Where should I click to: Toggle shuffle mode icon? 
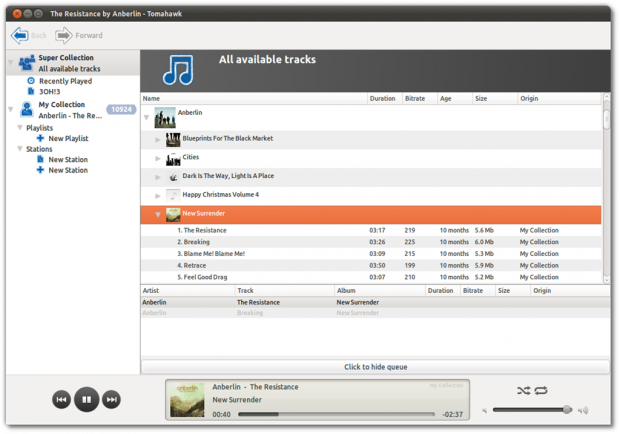[x=524, y=391]
